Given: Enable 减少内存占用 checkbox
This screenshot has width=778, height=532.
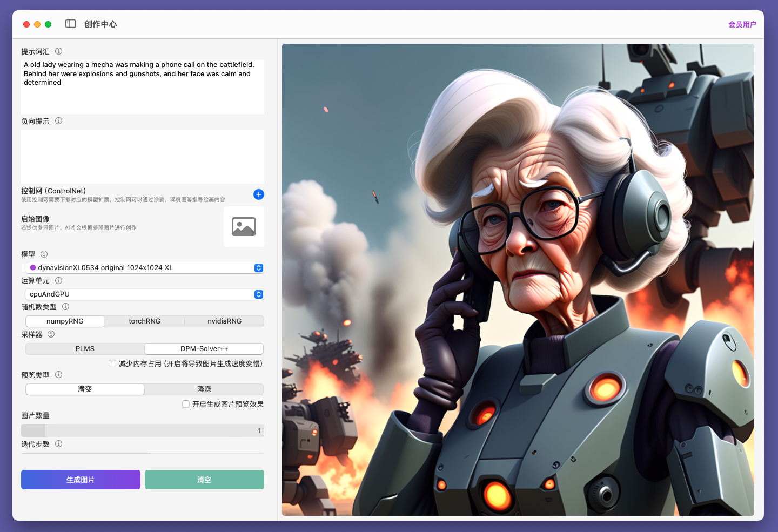Looking at the screenshot, I should coord(112,363).
